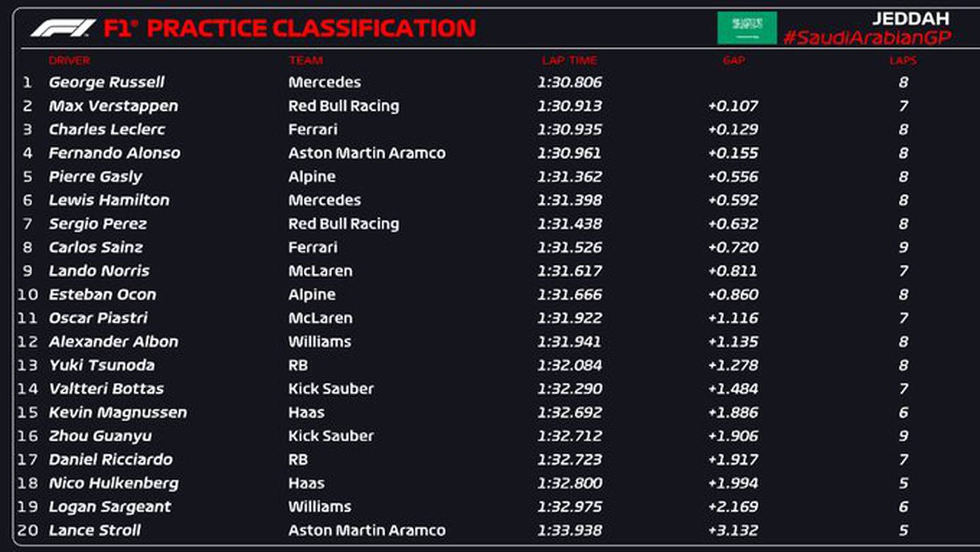
Task: Click the F1 logo
Action: click(63, 28)
